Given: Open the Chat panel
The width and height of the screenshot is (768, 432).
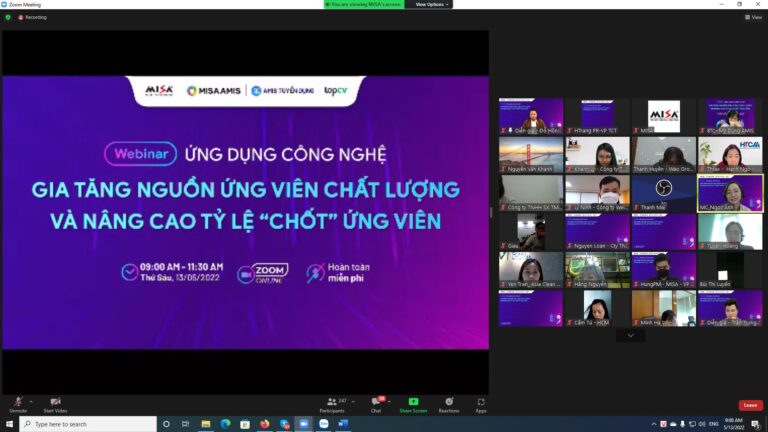Looking at the screenshot, I should 376,403.
